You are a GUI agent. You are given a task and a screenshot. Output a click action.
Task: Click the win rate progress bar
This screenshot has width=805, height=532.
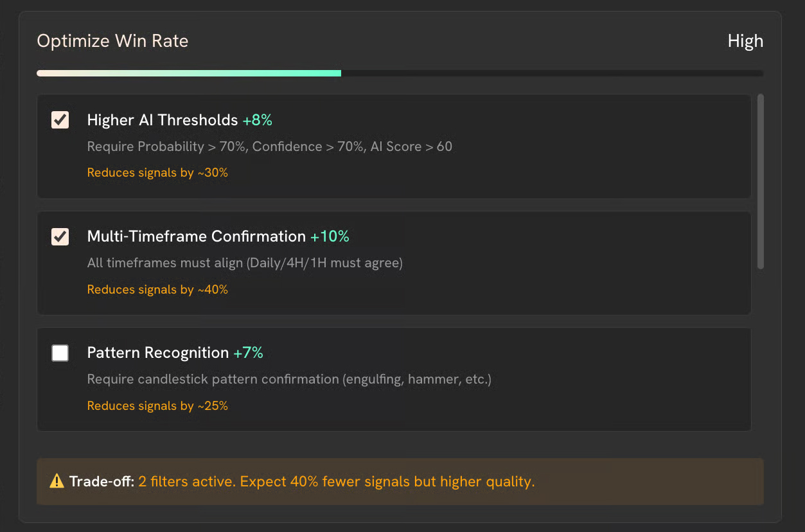(400, 73)
